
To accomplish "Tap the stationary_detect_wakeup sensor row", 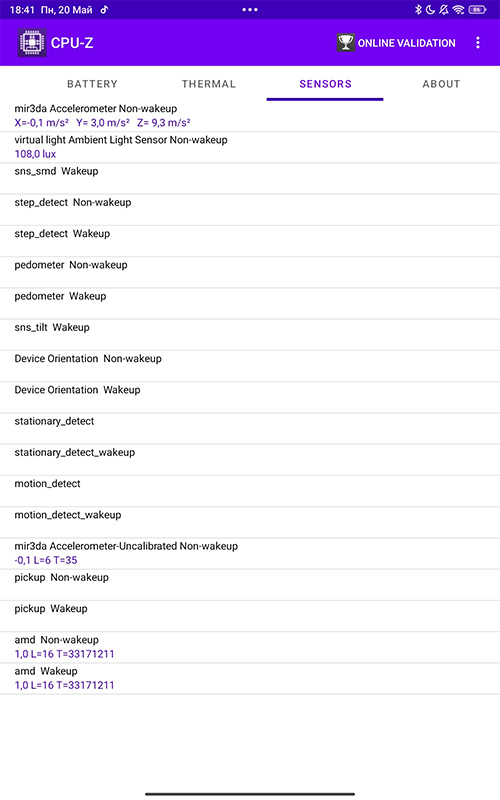I will click(250, 460).
